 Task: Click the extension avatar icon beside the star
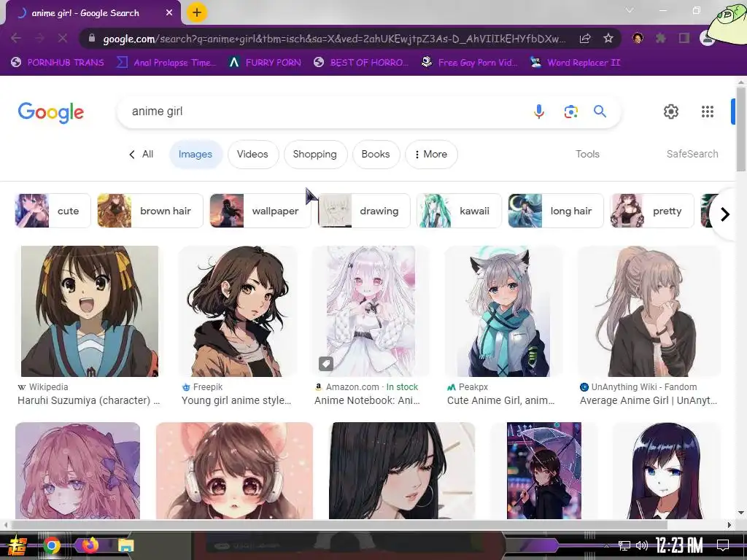tap(638, 38)
